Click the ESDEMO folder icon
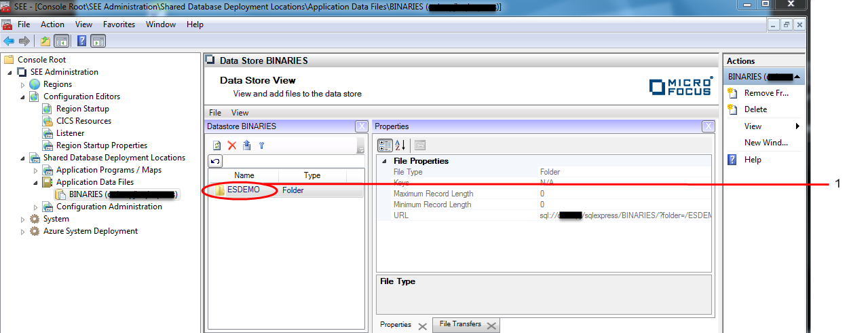Screen dimensions: 868x333 (220, 190)
